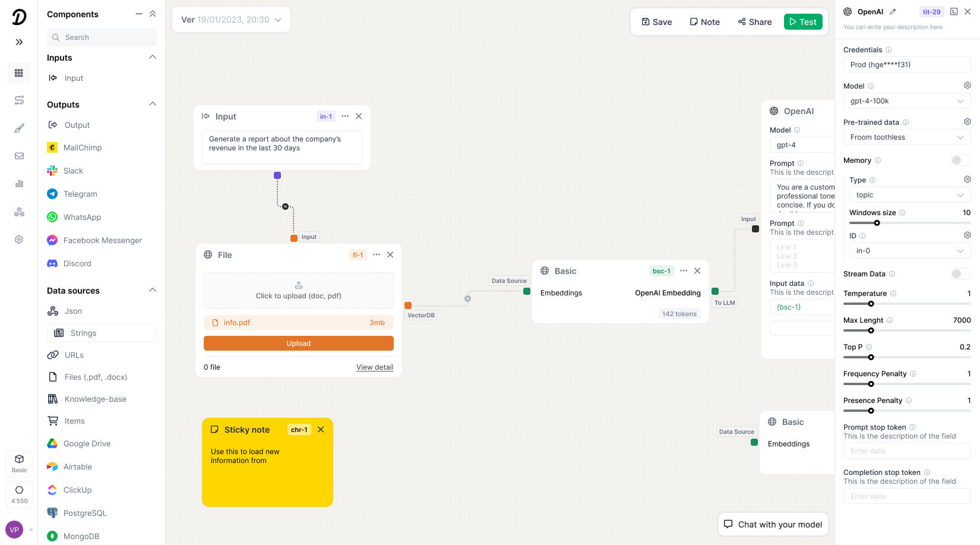This screenshot has width=980, height=545.
Task: Click the edit pencil next to OpenAI title
Action: pyautogui.click(x=893, y=11)
